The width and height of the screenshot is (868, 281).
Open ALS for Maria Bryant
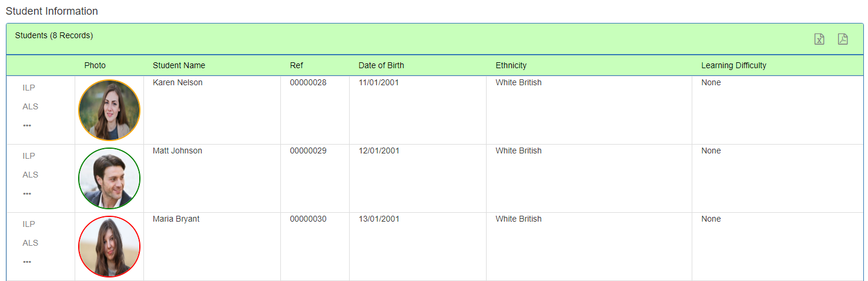pyautogui.click(x=31, y=243)
